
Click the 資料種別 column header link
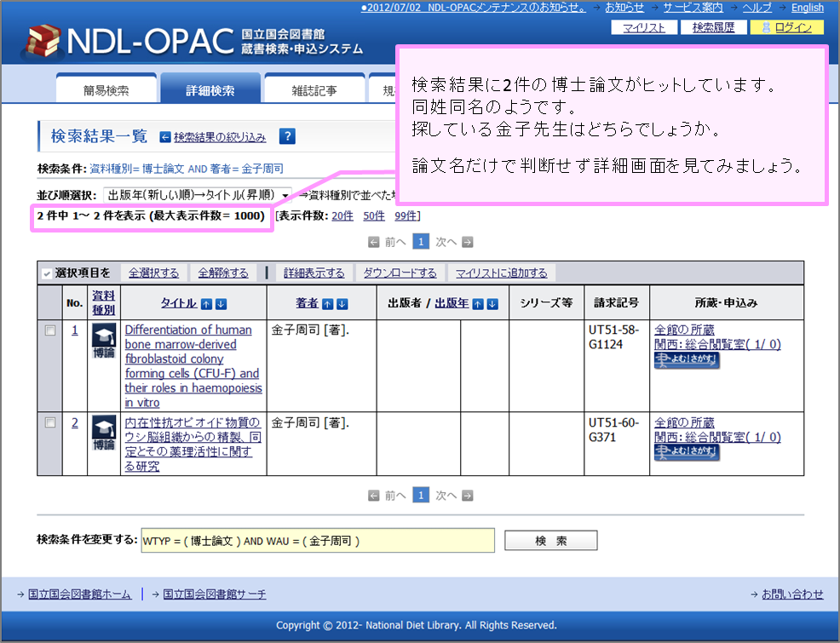tap(103, 302)
